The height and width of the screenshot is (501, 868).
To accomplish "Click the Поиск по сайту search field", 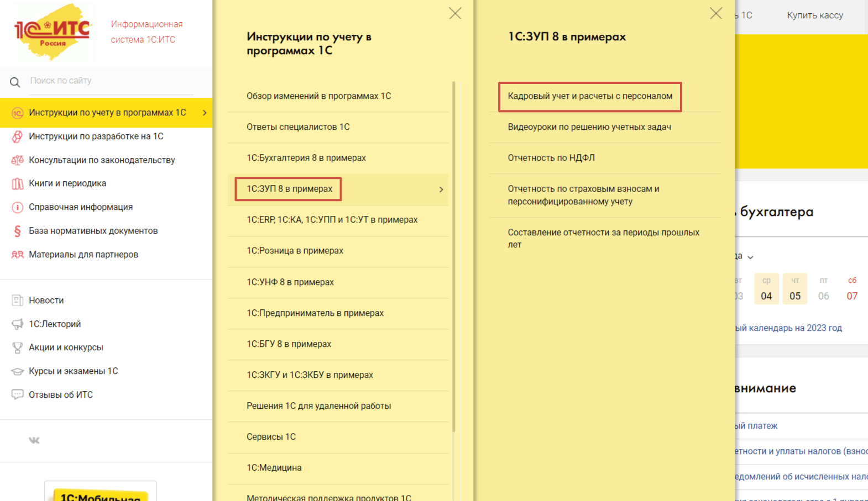I will [111, 81].
